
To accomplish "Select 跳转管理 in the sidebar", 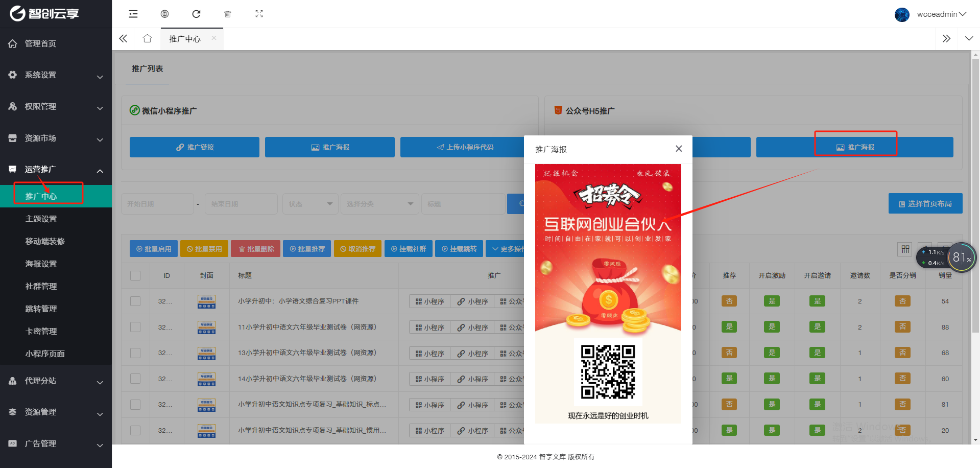I will click(56, 309).
